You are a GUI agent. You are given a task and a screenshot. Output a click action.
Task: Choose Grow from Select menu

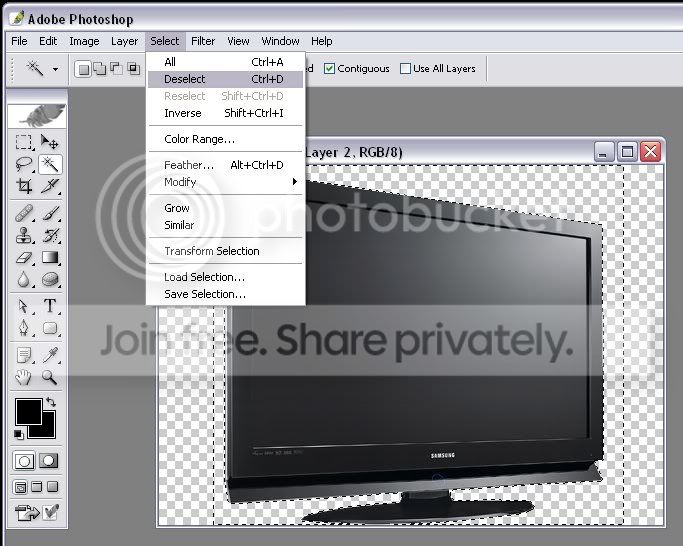click(x=225, y=208)
